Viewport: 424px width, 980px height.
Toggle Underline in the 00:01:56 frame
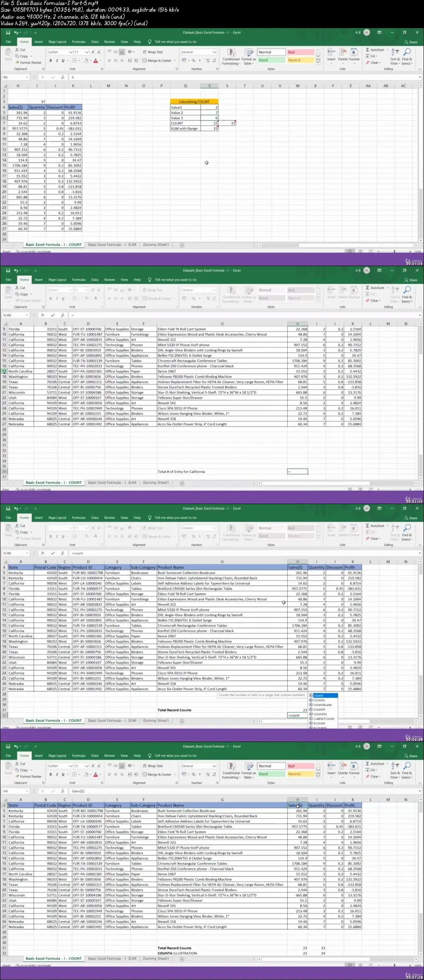tap(63, 60)
